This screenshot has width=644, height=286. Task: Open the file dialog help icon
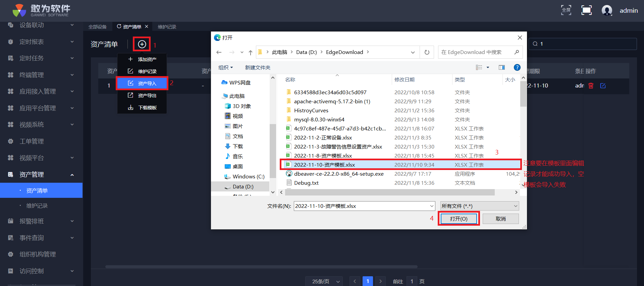click(517, 67)
